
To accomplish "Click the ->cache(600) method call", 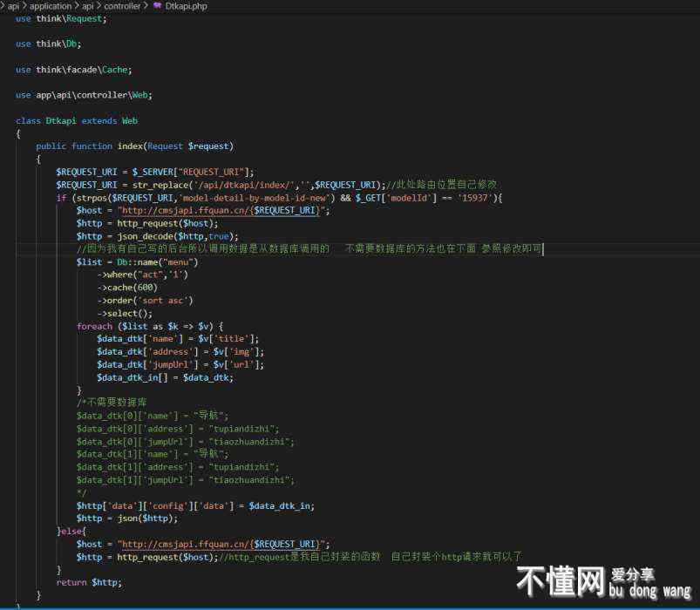I will [127, 288].
